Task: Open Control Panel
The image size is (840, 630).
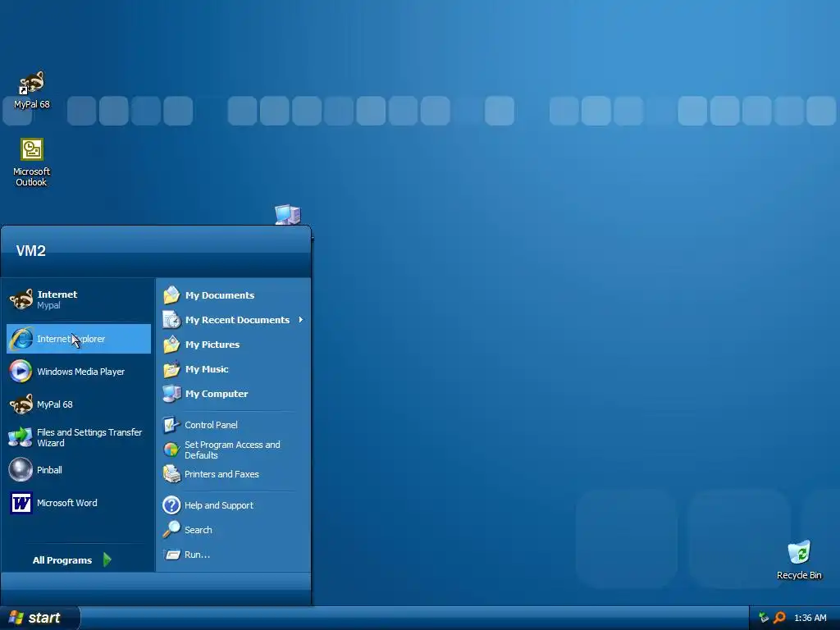Action: click(234, 425)
